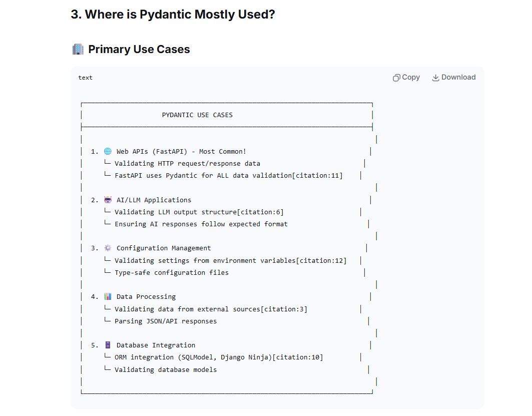Click the 'PYDANTIC USE CASES' title line
The height and width of the screenshot is (416, 532).
click(x=197, y=115)
